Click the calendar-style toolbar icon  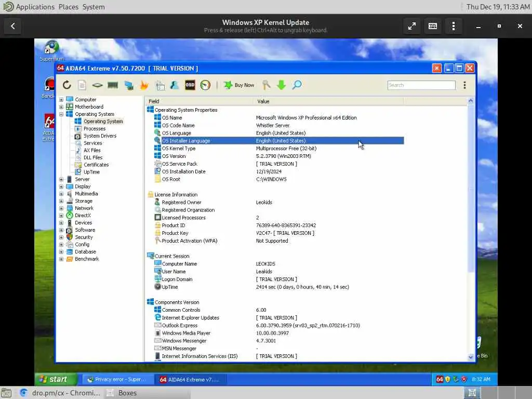(x=160, y=85)
